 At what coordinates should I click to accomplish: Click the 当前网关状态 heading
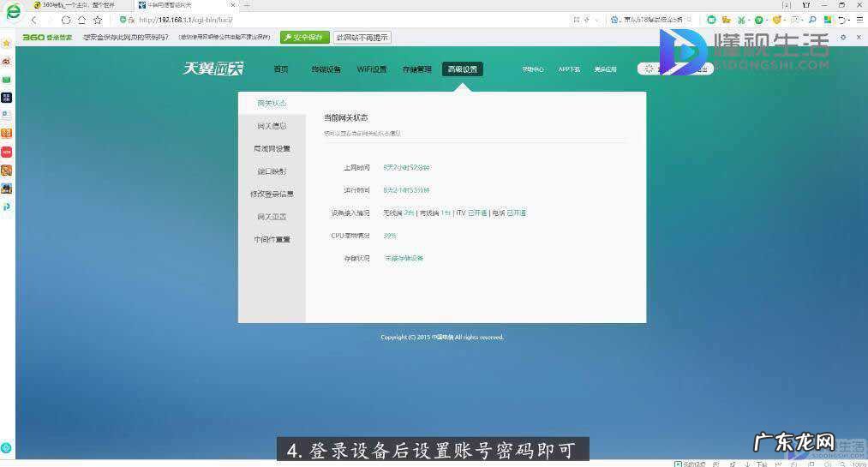[345, 118]
